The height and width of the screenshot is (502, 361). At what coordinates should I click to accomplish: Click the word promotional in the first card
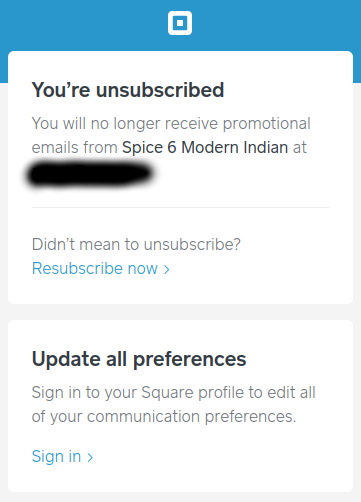pos(267,124)
